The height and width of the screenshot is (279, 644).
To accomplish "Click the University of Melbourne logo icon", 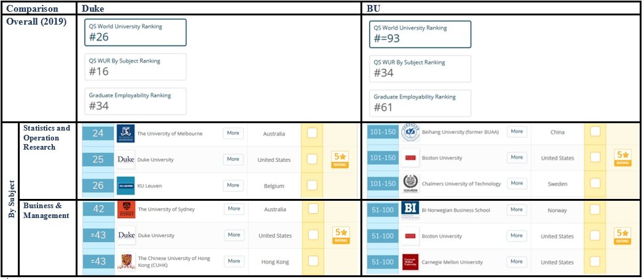I will (x=125, y=134).
